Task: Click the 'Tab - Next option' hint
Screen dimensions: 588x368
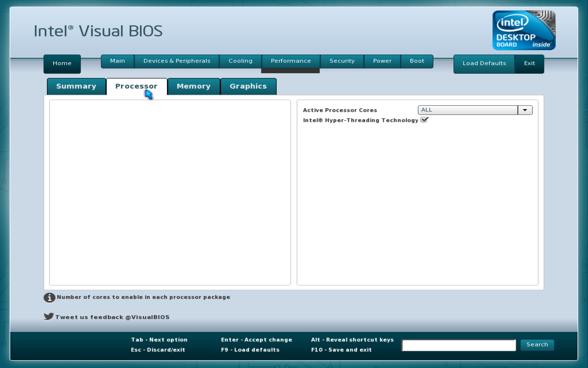Action: point(159,340)
